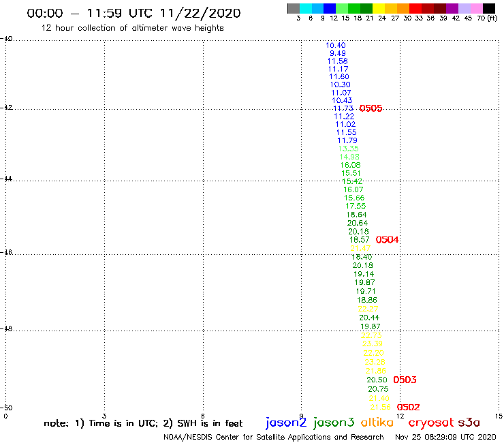This screenshot has width=504, height=443.
Task: Click the wave height value '11.79'
Action: tap(347, 140)
